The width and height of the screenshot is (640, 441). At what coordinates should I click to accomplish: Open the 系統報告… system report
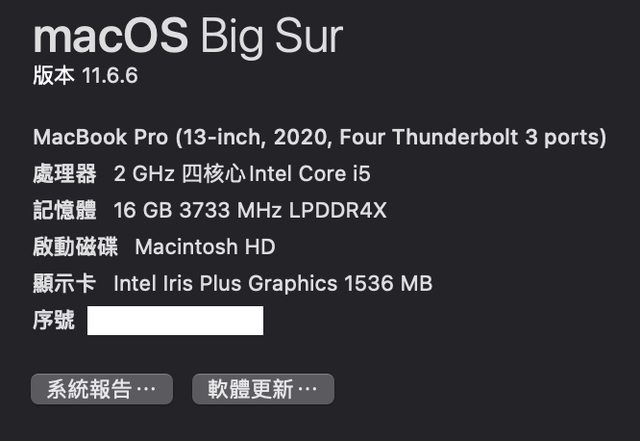point(102,389)
